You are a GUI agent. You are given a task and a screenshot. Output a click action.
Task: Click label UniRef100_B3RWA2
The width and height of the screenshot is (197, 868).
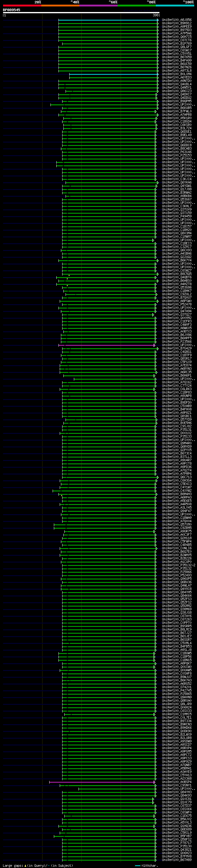[x=177, y=192]
